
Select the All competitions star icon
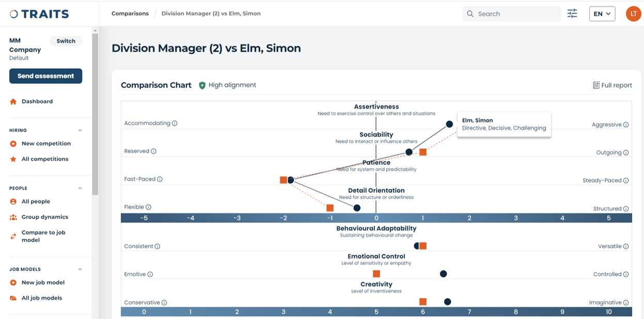coord(14,159)
